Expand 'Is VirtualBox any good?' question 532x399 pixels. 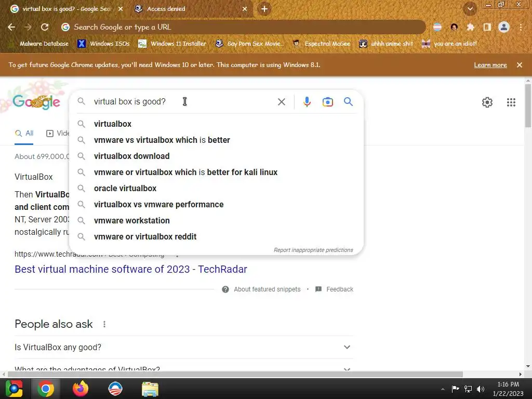pyautogui.click(x=184, y=347)
